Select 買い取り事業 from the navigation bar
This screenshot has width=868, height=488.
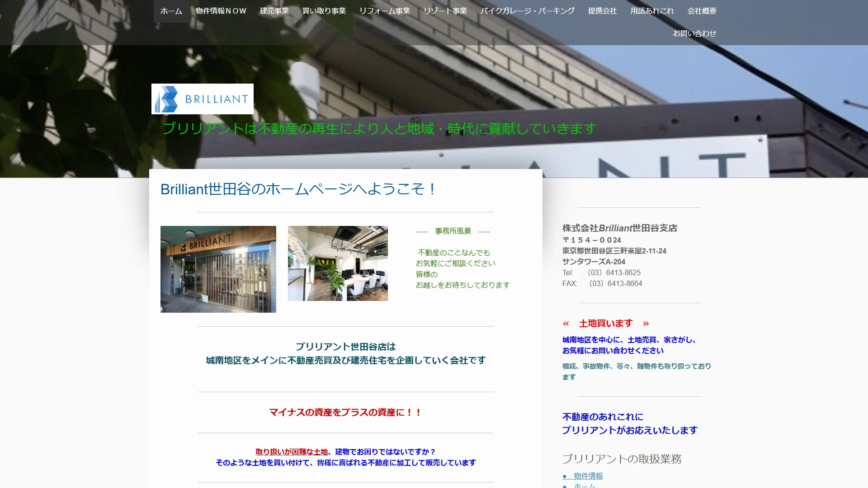coord(324,11)
